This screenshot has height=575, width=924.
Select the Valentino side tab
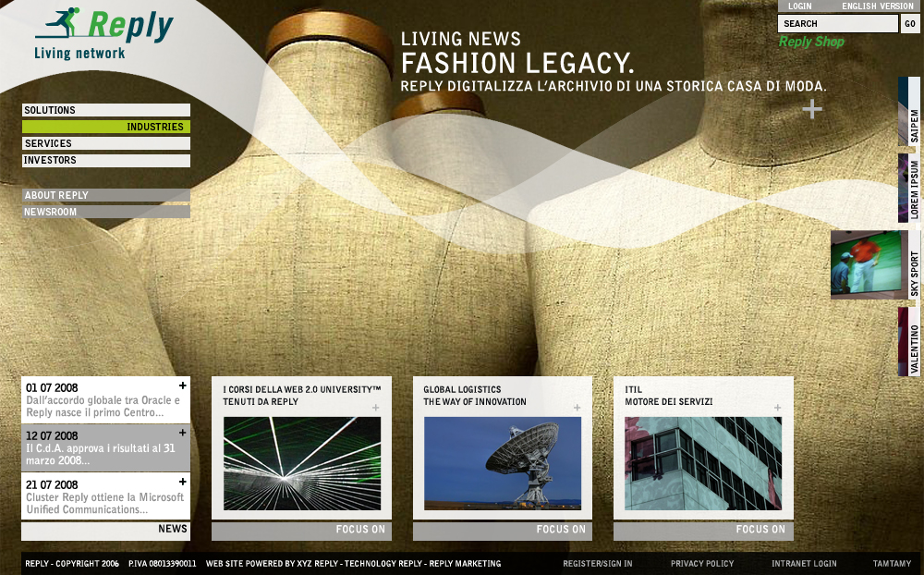tap(909, 341)
